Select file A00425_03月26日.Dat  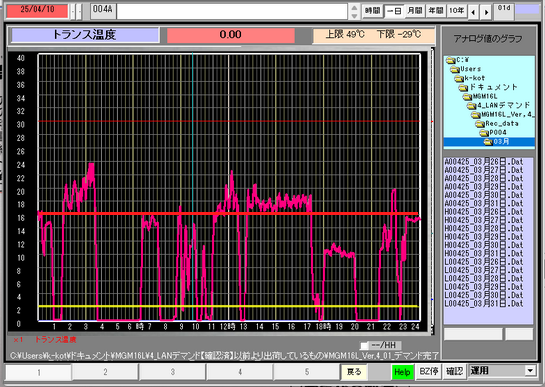coord(484,162)
